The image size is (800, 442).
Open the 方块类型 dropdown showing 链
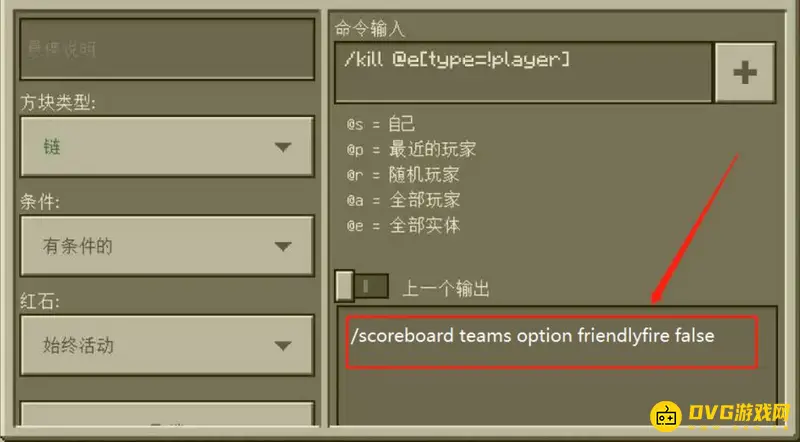pos(167,147)
